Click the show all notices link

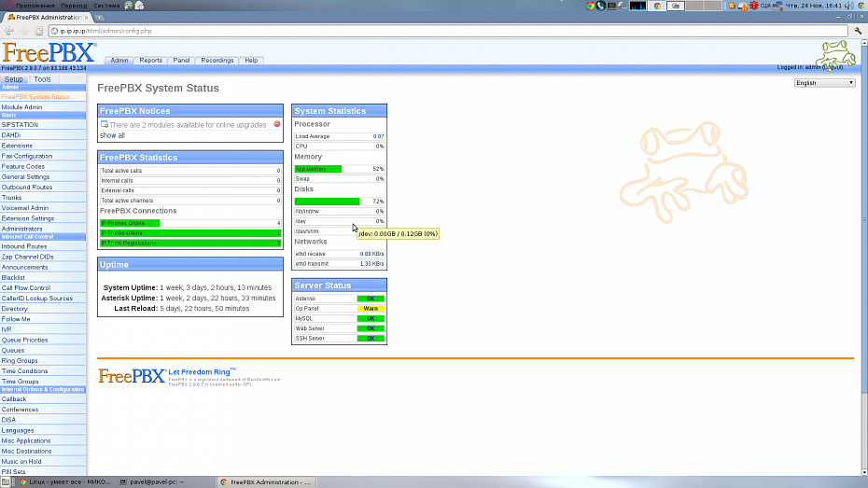112,135
